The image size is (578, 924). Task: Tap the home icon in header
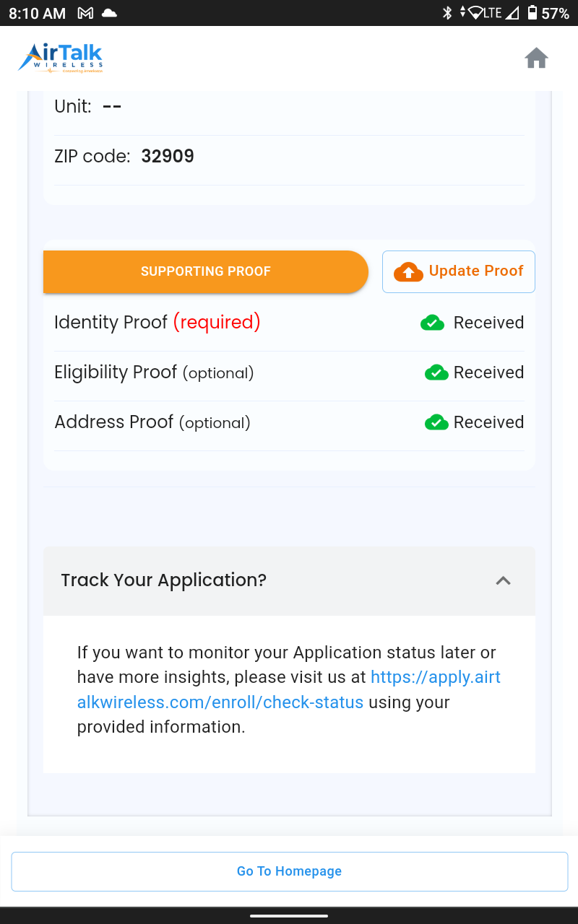[536, 58]
